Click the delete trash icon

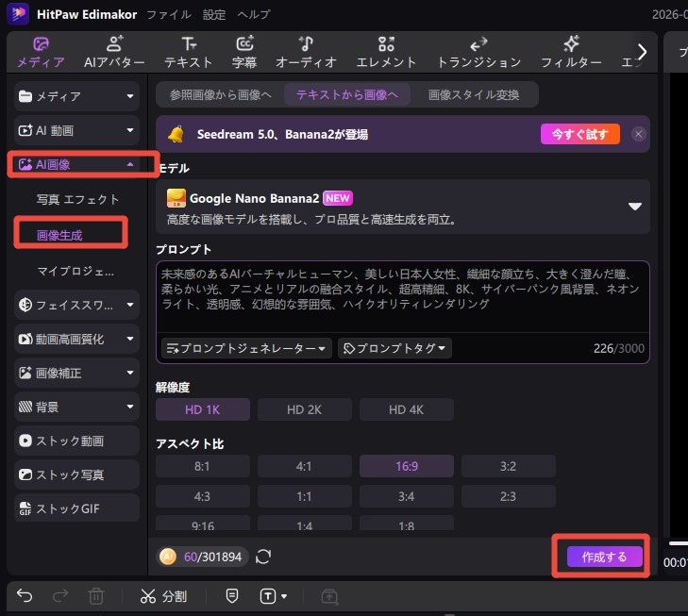tap(96, 596)
